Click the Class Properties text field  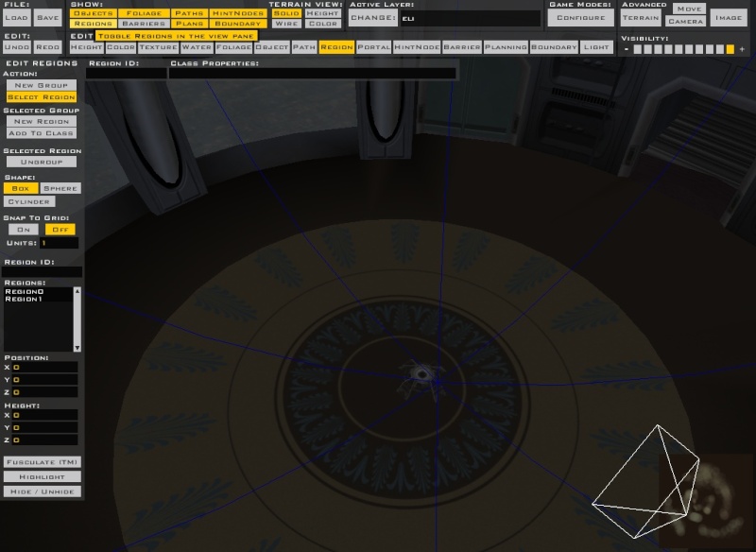coord(313,74)
